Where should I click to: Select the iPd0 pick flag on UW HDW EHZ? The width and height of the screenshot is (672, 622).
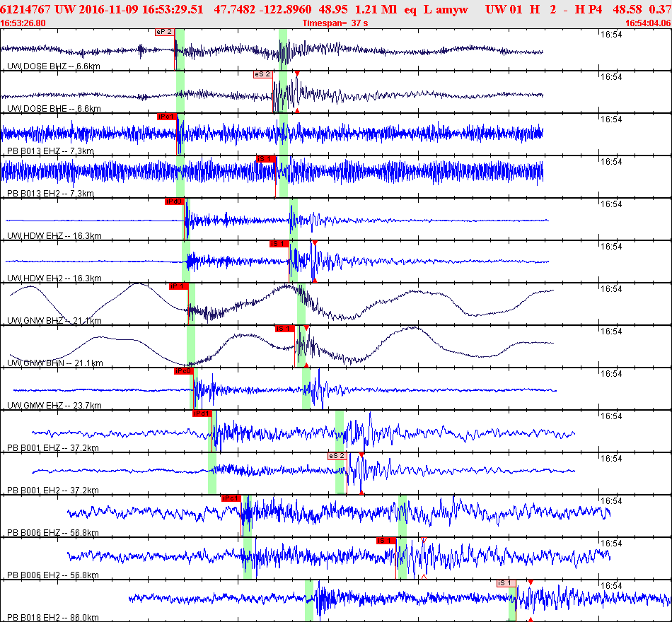(x=175, y=201)
